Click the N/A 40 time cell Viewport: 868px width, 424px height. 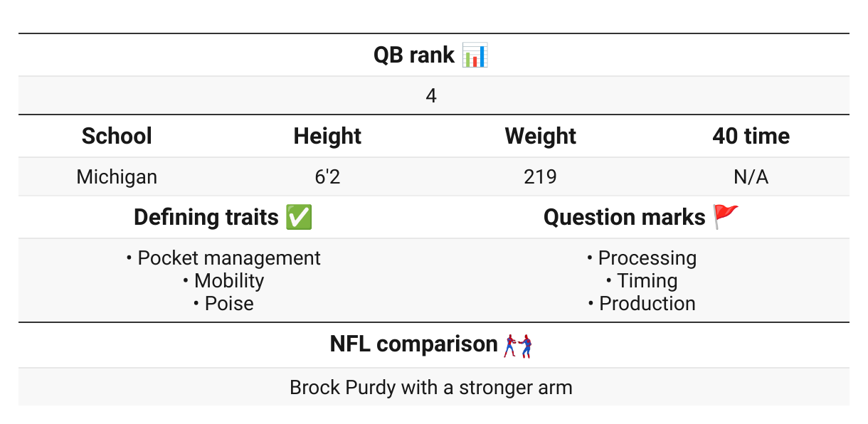(x=751, y=176)
